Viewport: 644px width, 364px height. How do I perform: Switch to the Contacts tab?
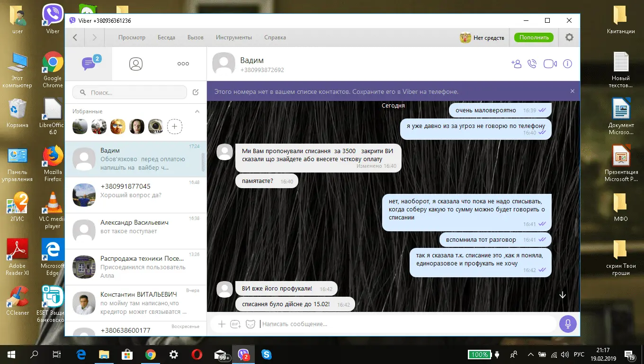[x=136, y=64]
